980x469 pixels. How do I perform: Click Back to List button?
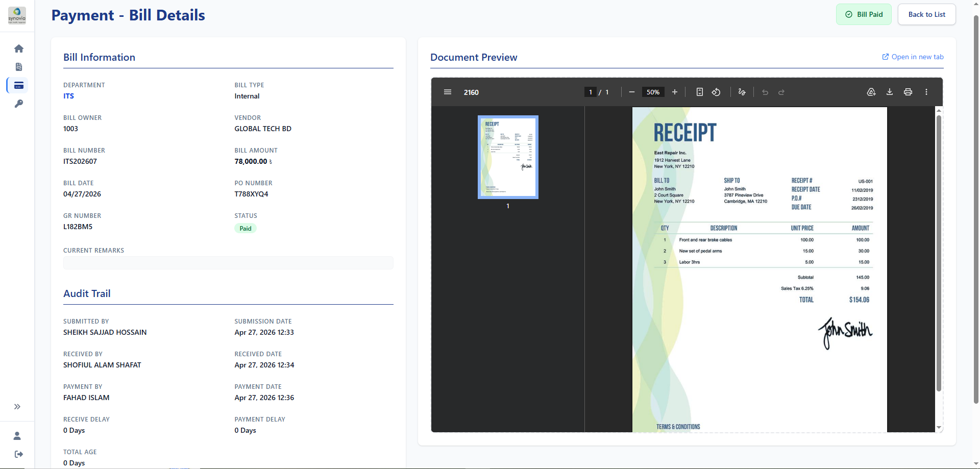coord(926,14)
